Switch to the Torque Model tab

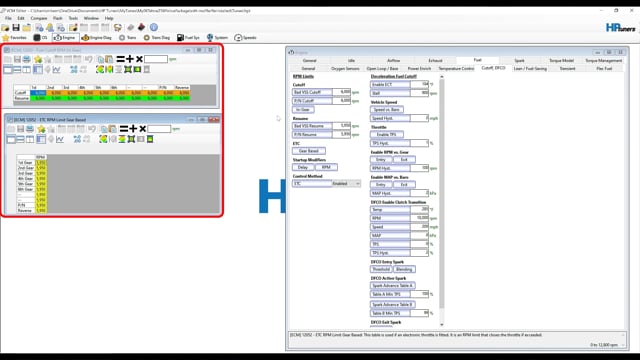click(561, 60)
